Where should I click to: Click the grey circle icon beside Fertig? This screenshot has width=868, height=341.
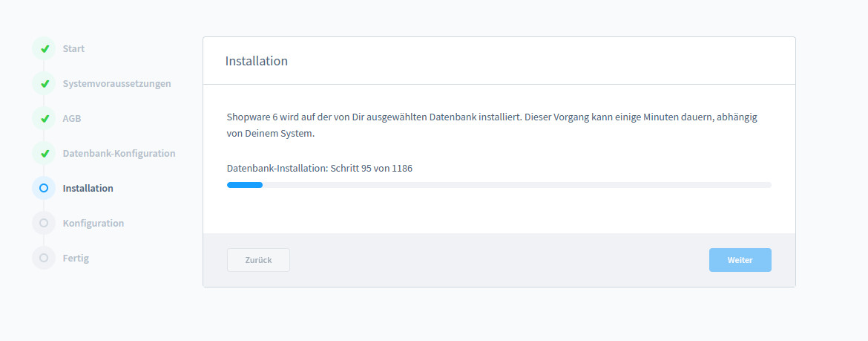tap(44, 259)
